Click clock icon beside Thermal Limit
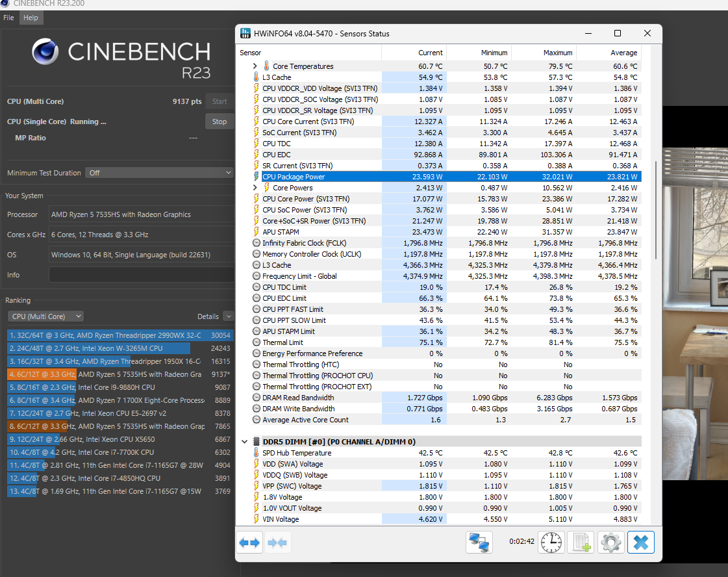The image size is (728, 577). pyautogui.click(x=257, y=342)
